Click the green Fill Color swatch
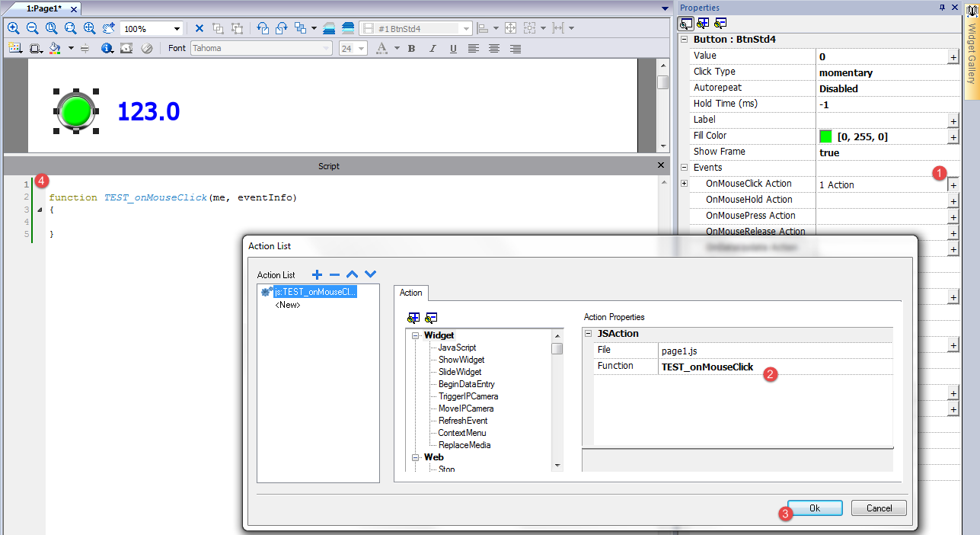 click(825, 136)
